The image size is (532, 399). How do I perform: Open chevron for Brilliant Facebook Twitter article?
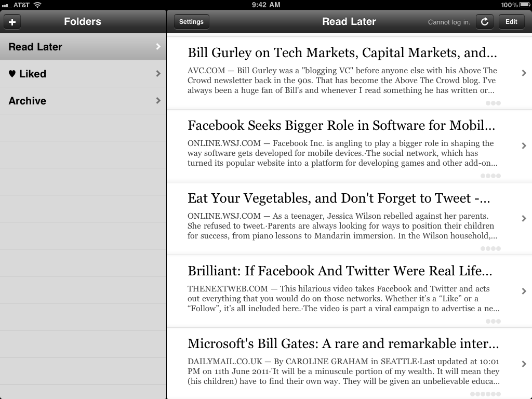(x=524, y=291)
